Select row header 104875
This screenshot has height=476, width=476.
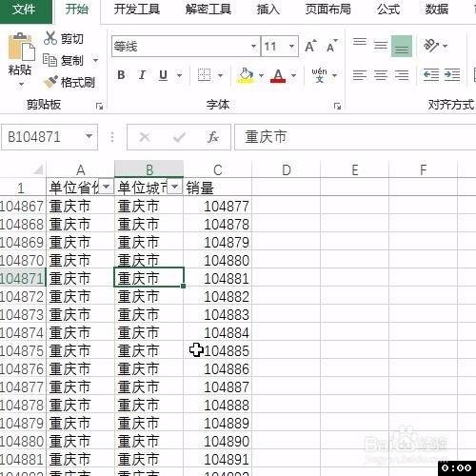tap(22, 351)
